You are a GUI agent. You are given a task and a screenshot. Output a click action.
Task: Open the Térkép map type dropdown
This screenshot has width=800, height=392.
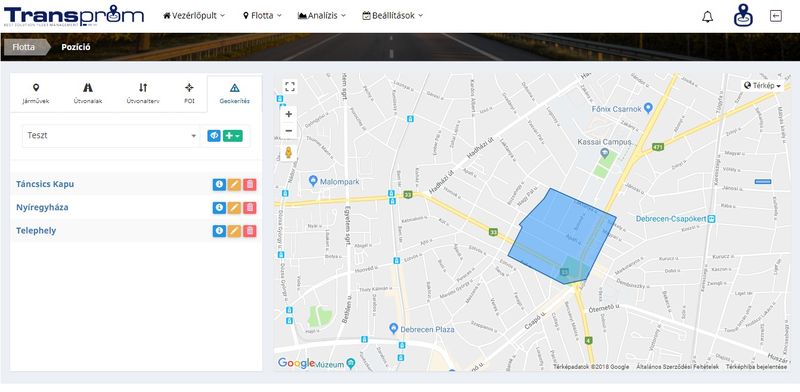pyautogui.click(x=762, y=86)
